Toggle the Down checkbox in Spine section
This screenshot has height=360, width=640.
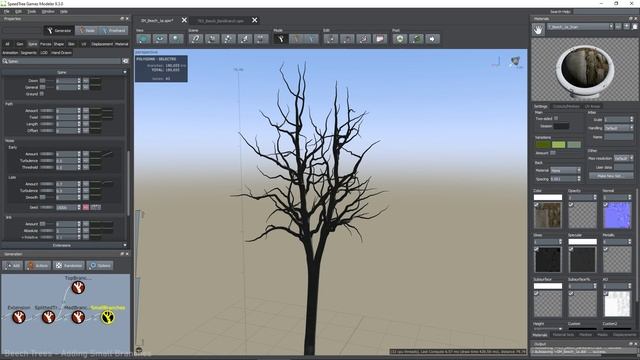pos(42,81)
